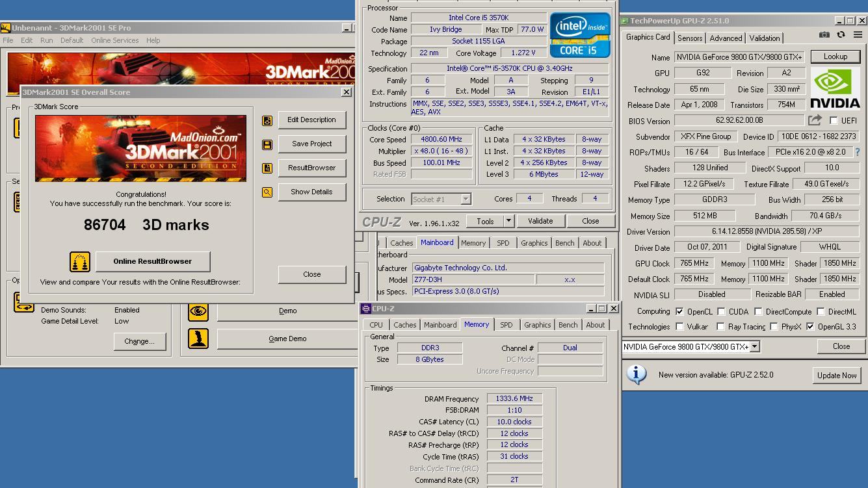Click the BIOS export share icon

815,120
